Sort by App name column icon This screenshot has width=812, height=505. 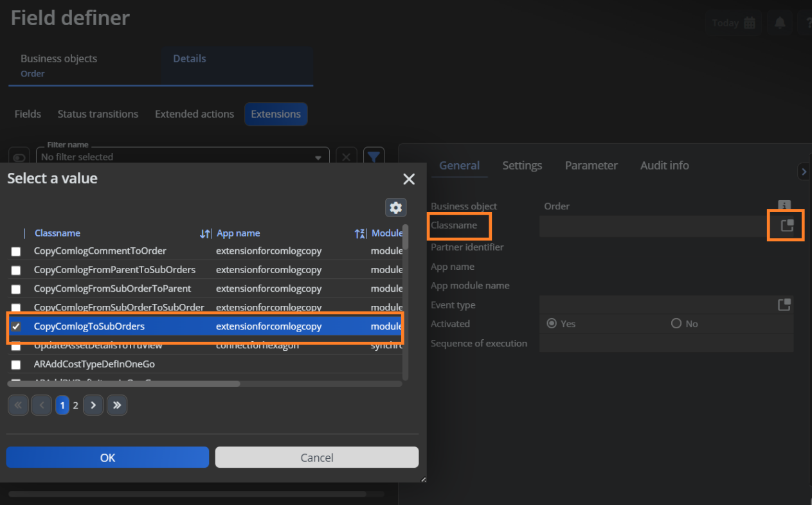tap(361, 234)
